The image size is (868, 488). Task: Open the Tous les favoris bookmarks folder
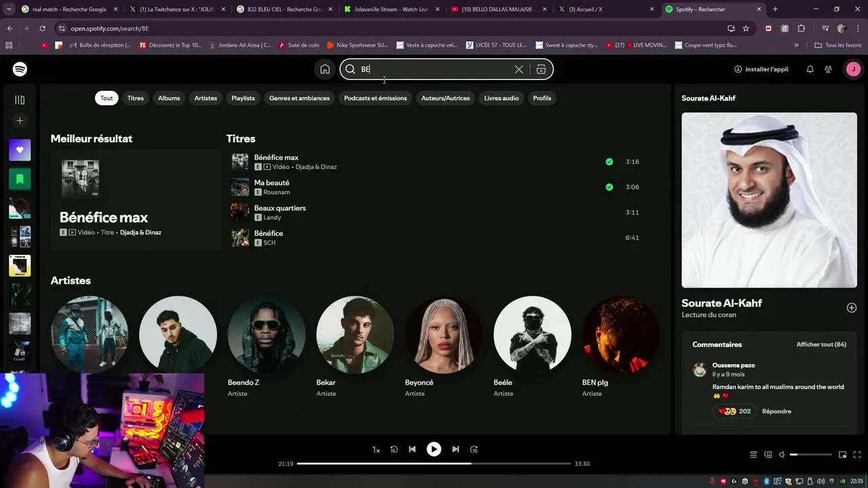[838, 45]
